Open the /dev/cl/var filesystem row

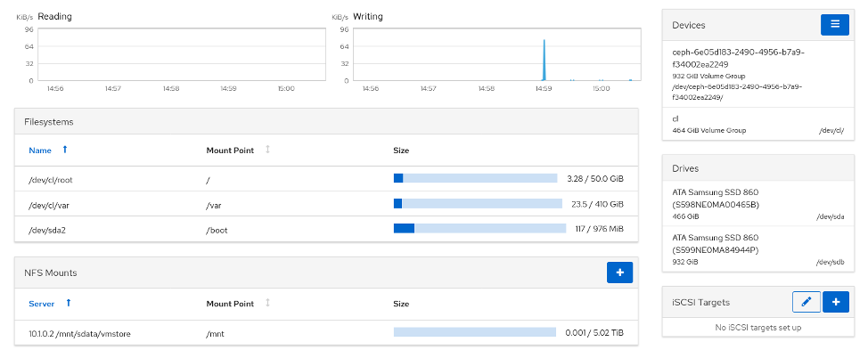[326, 204]
